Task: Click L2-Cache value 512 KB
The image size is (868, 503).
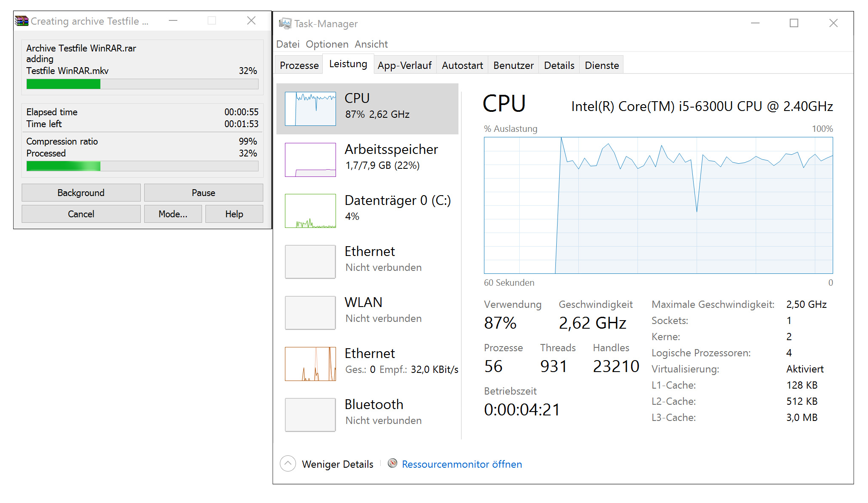Action: click(802, 401)
